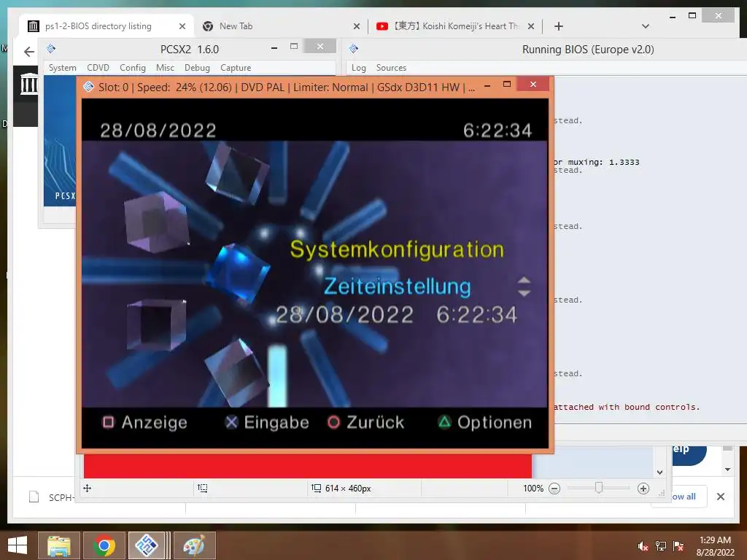Click the clock 6:22:34 at top of BIOS screen

coord(498,131)
